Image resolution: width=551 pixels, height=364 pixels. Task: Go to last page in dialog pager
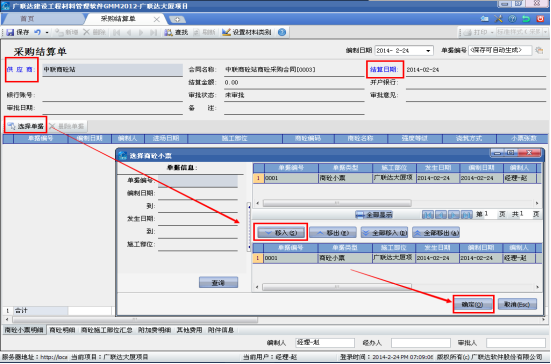pos(467,214)
